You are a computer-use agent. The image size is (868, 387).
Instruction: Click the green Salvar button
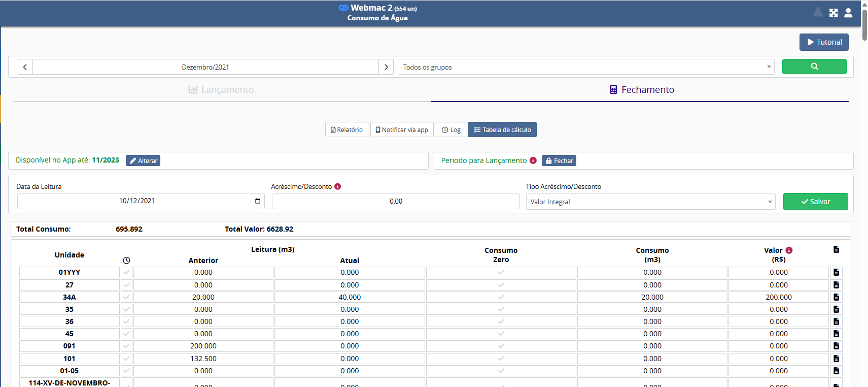point(815,202)
